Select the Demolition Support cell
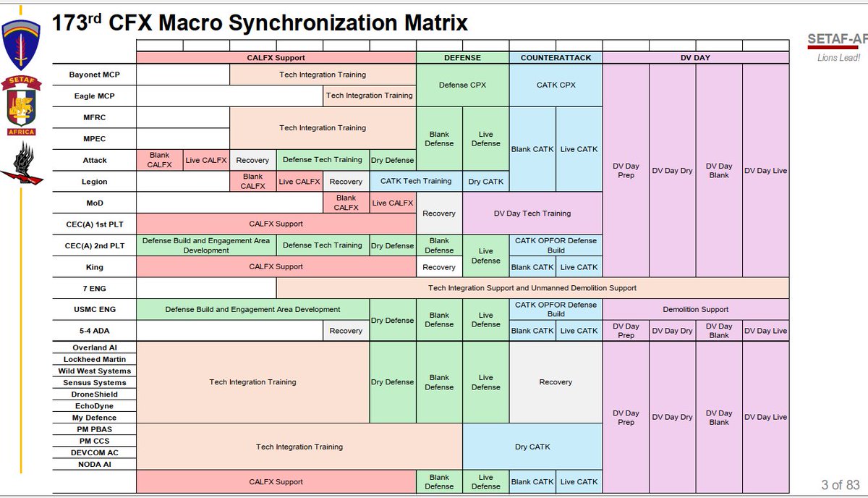868x498 pixels. (695, 309)
